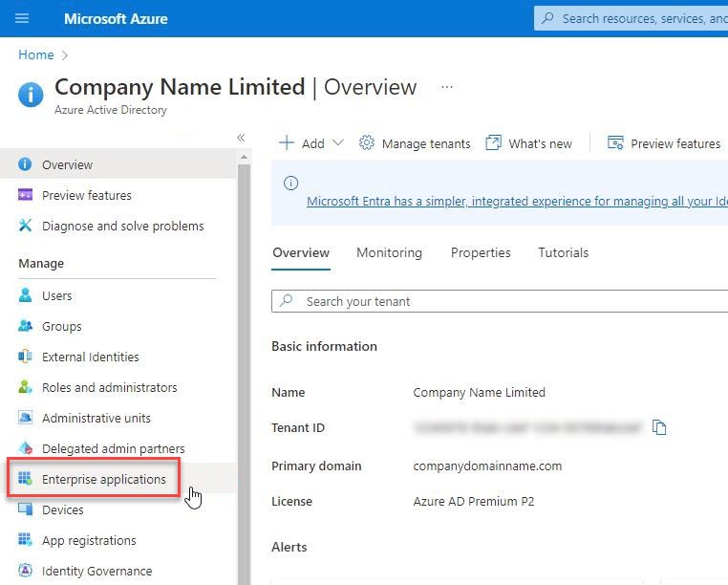
Task: Click the Groups sidebar icon
Action: (x=25, y=326)
